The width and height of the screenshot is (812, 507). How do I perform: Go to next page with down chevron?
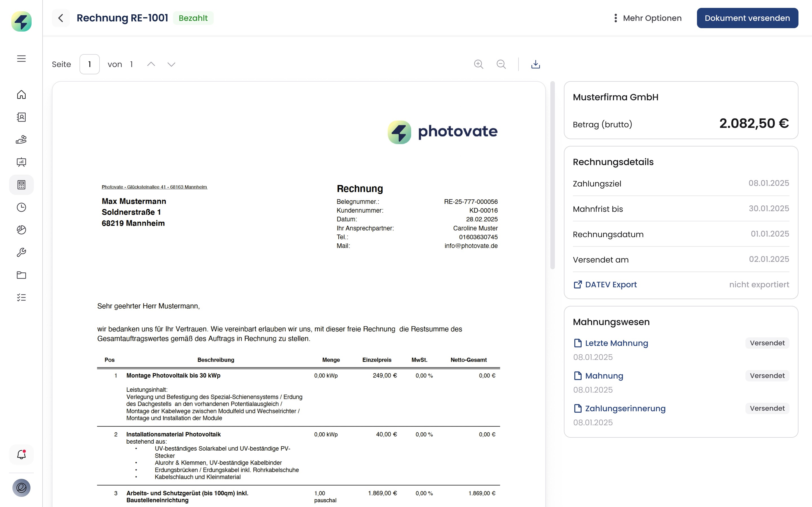pyautogui.click(x=171, y=64)
